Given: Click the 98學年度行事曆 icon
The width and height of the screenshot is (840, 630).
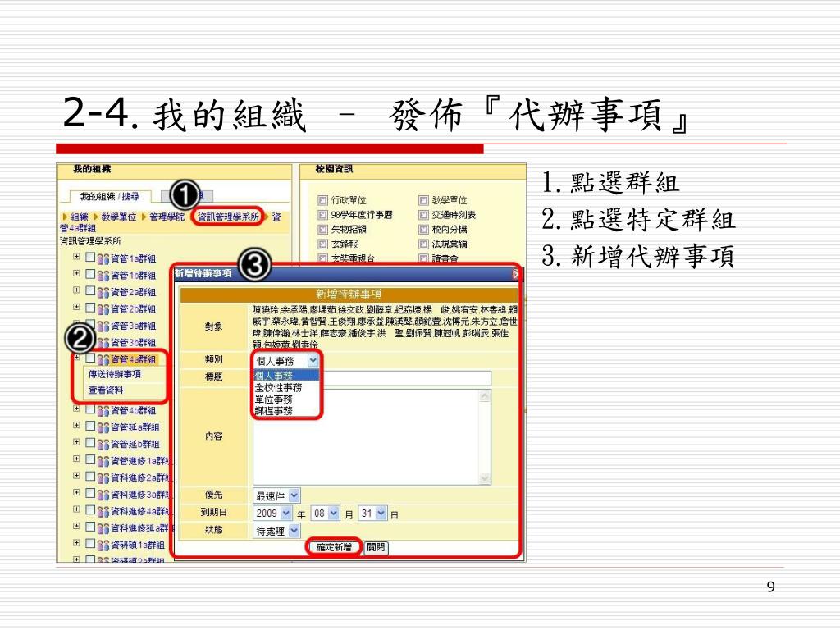Looking at the screenshot, I should pos(322,216).
